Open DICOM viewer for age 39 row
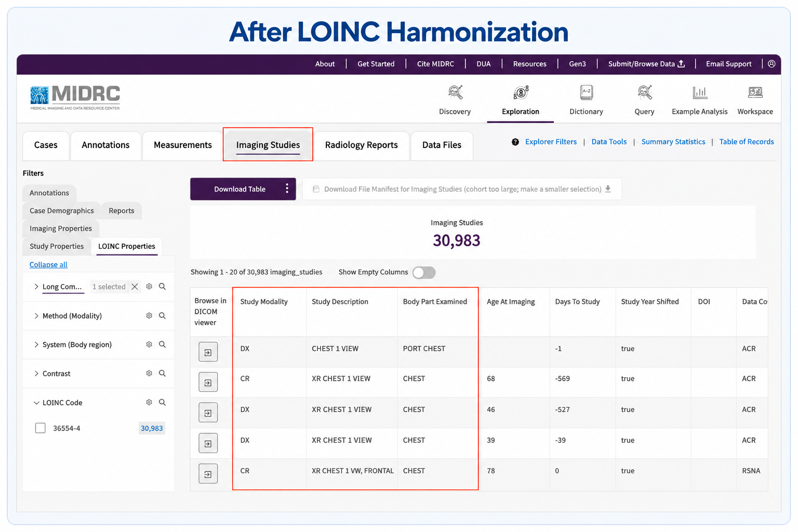The height and width of the screenshot is (532, 798). click(208, 444)
